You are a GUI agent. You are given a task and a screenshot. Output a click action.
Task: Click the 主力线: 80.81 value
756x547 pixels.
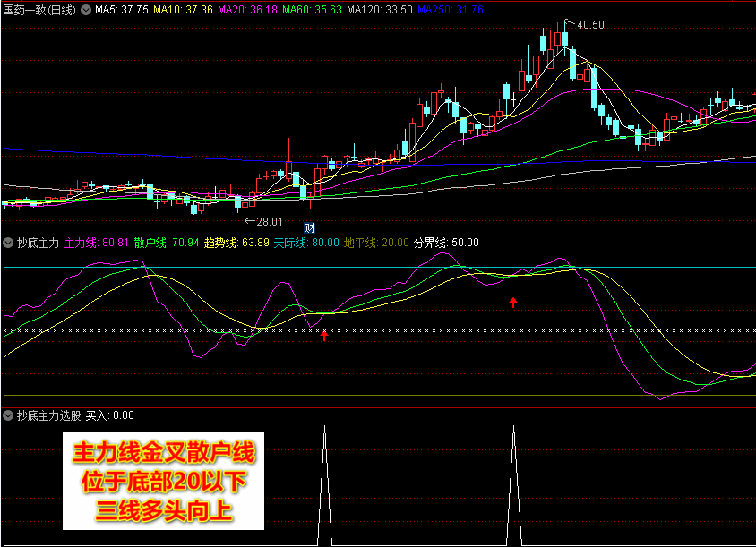(97, 243)
